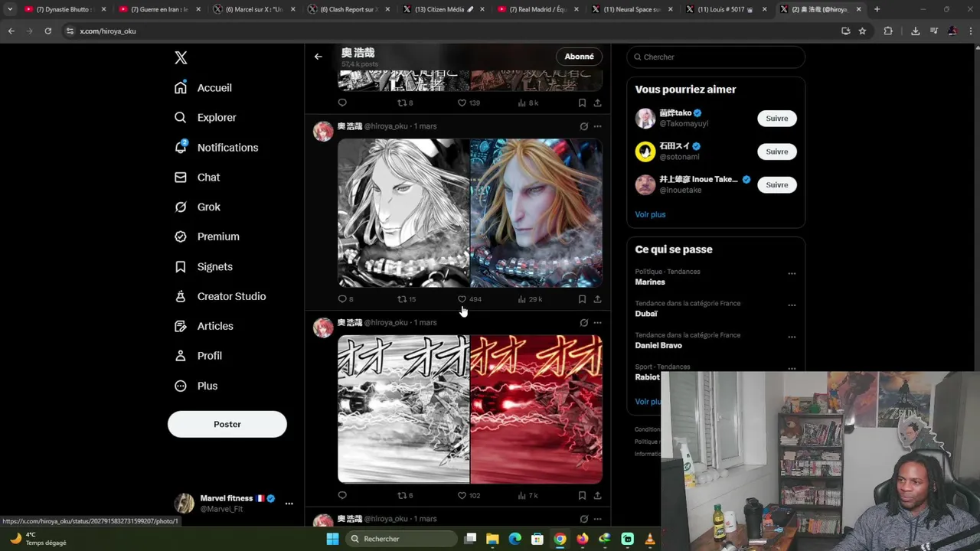The height and width of the screenshot is (551, 980).
Task: Click the Poster button
Action: click(227, 424)
